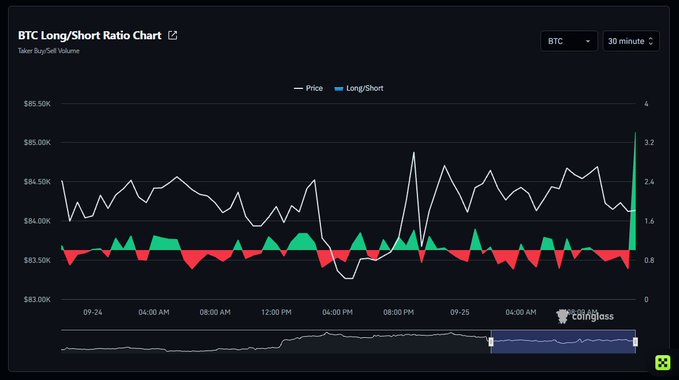Viewport: 679px width, 380px height.
Task: Click the highlighted range selection window
Action: (x=563, y=341)
